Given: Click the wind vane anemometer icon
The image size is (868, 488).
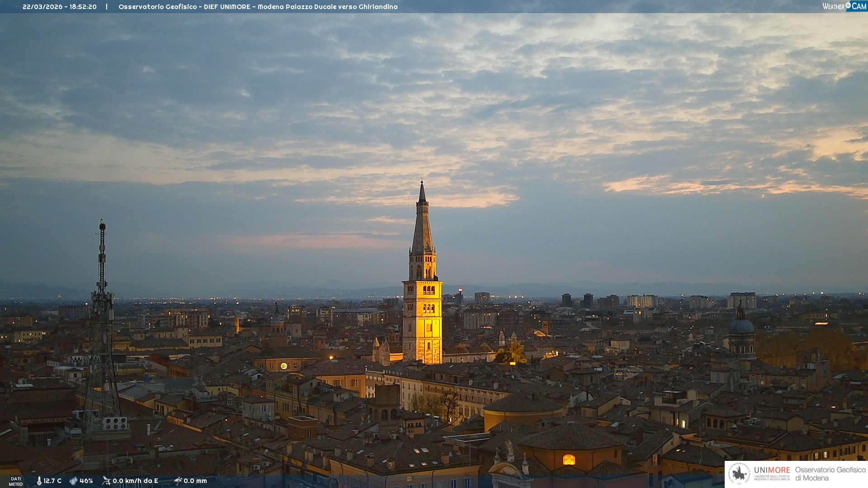Looking at the screenshot, I should coord(106,481).
